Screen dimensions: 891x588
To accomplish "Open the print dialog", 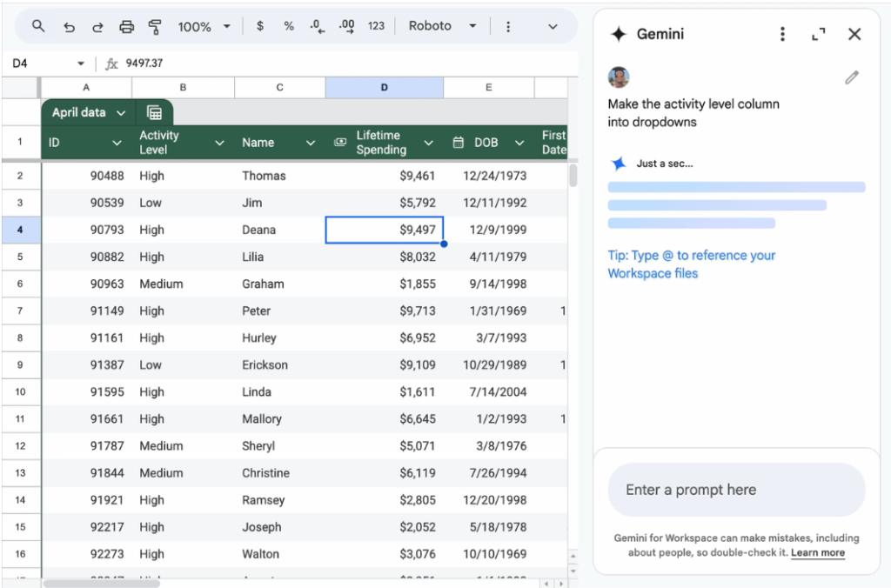I will [x=126, y=26].
